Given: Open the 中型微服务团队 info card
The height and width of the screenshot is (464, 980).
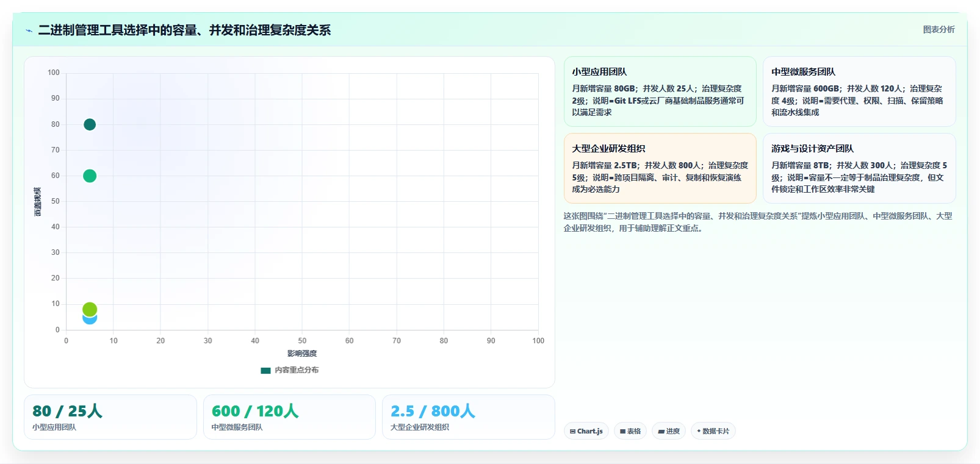Looking at the screenshot, I should (x=859, y=91).
